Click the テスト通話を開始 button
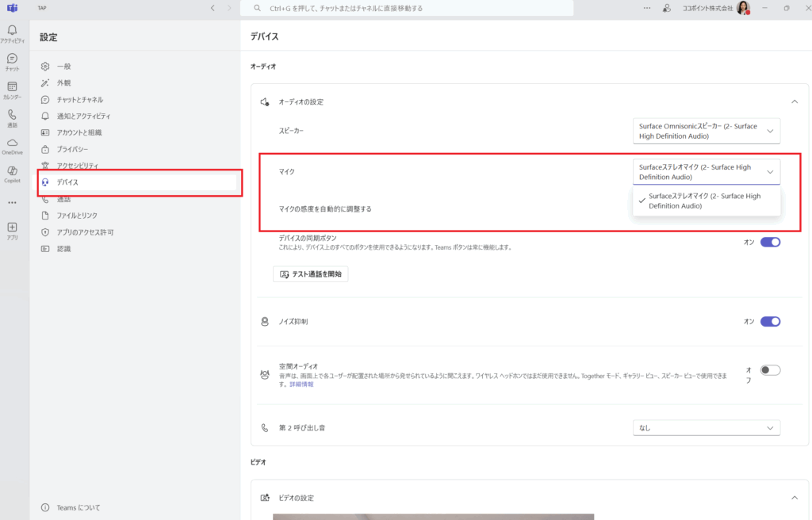 [x=310, y=274]
